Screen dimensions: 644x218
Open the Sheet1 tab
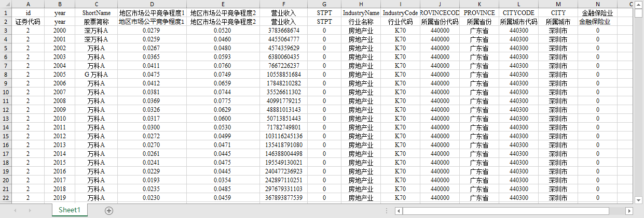[70, 210]
